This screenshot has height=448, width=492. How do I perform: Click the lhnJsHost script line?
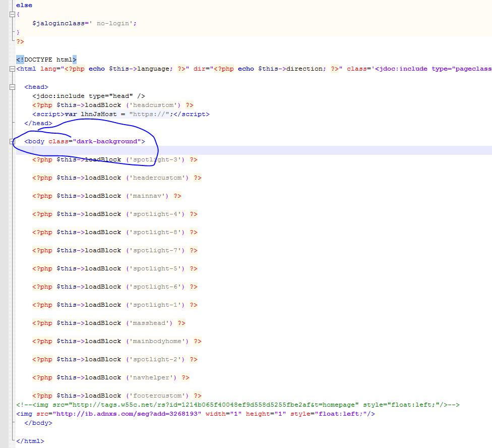tap(121, 114)
